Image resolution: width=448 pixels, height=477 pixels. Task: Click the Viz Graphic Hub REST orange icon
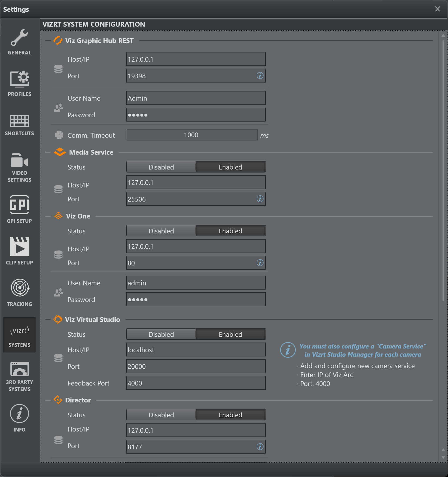58,41
